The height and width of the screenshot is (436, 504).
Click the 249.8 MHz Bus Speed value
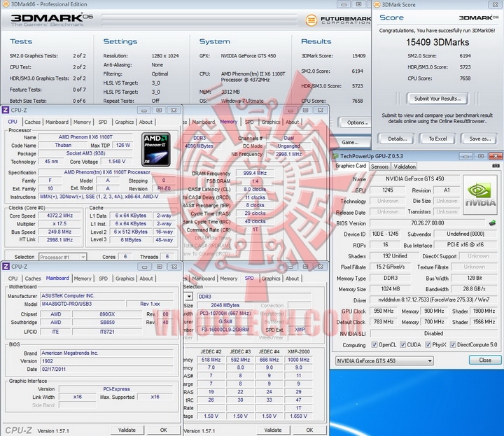[59, 232]
